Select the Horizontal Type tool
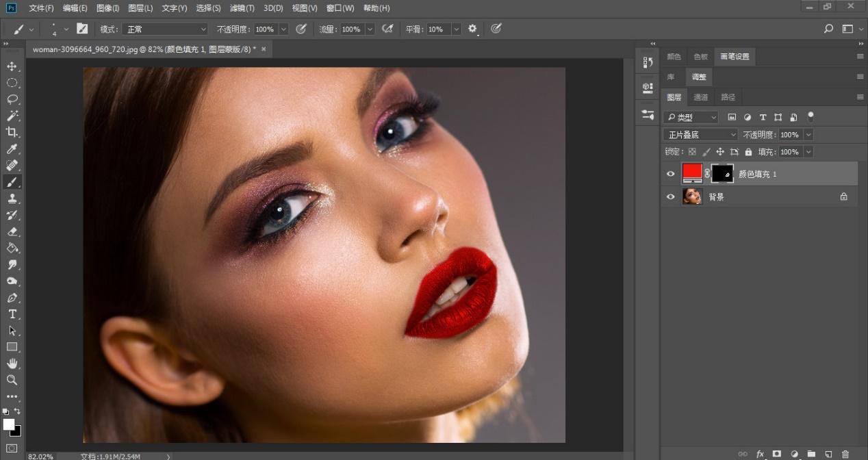This screenshot has width=868, height=460. coord(12,314)
